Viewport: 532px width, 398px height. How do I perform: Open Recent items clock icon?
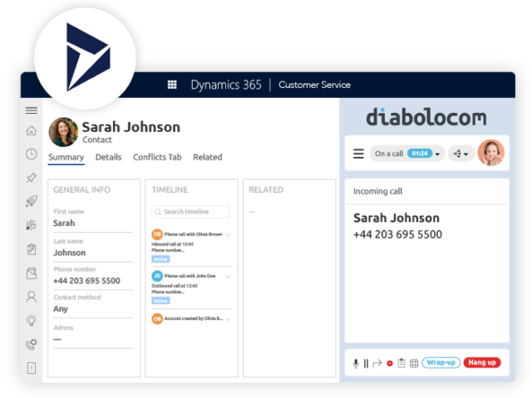(32, 154)
